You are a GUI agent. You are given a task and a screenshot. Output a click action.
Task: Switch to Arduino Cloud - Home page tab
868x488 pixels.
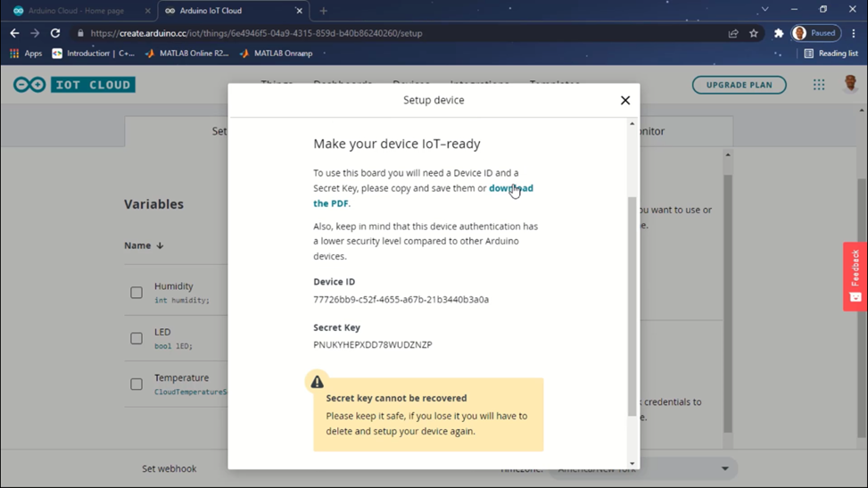pos(76,11)
